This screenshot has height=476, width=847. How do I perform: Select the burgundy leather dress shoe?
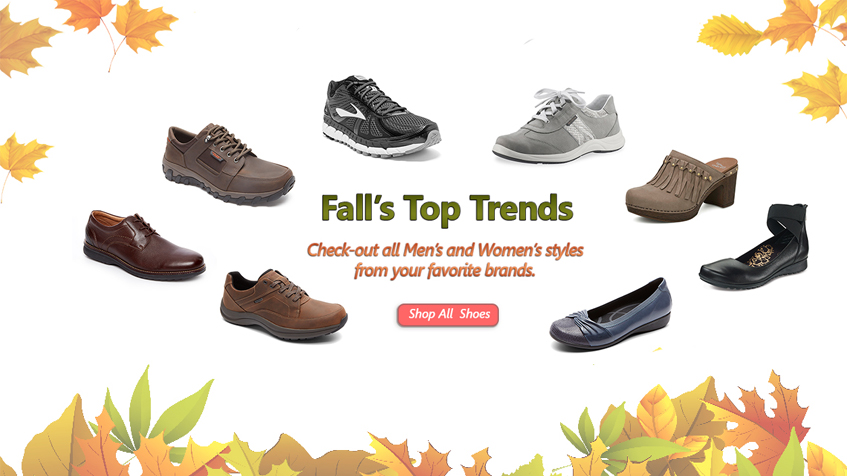tap(144, 244)
